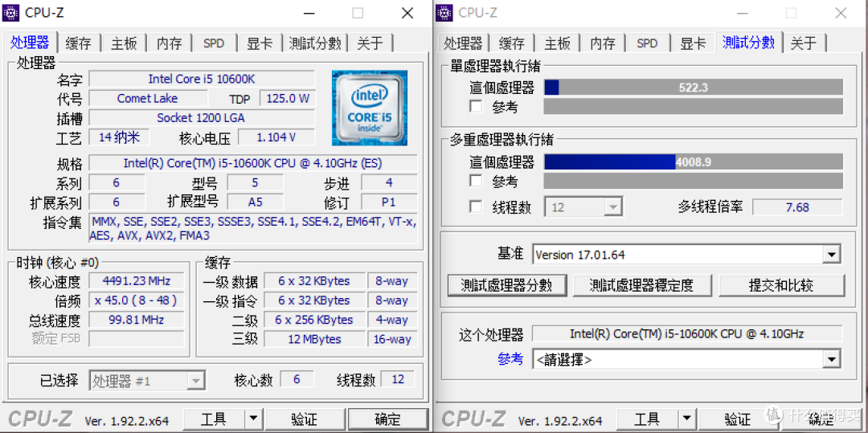The height and width of the screenshot is (433, 868).
Task: Open 关于 tab in left window
Action: click(371, 43)
